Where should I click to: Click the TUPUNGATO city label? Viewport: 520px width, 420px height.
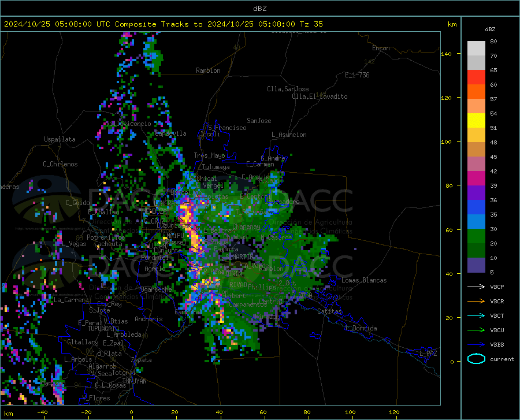[x=103, y=329]
